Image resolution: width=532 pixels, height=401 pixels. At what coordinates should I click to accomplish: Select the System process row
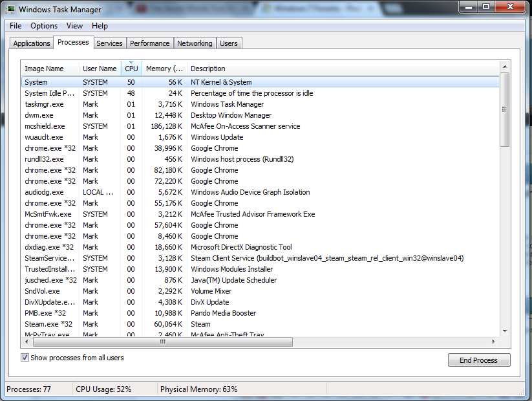tap(261, 82)
